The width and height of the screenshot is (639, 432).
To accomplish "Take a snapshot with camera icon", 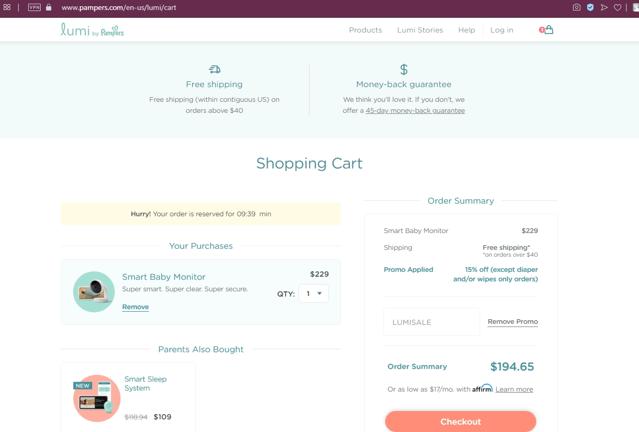I will [576, 7].
